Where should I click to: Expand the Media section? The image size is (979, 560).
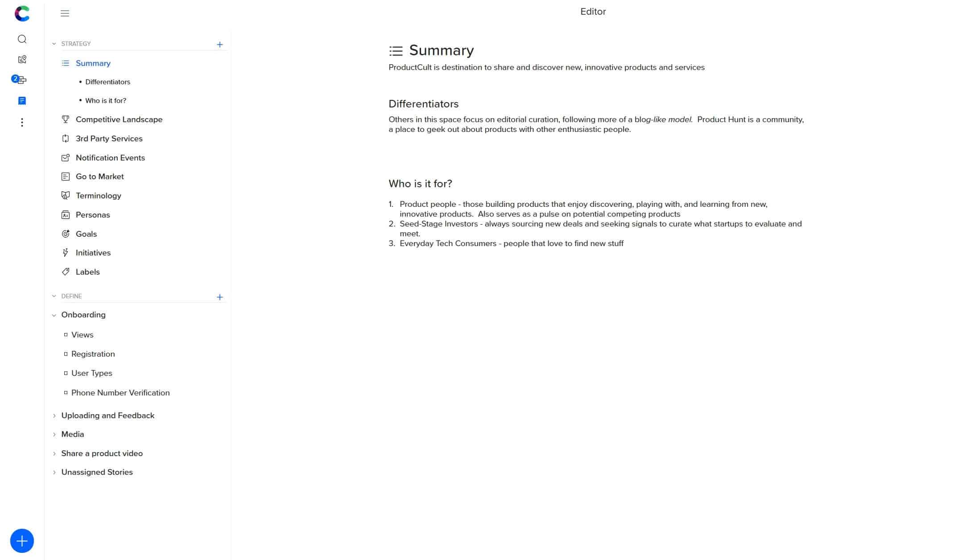[x=54, y=434]
